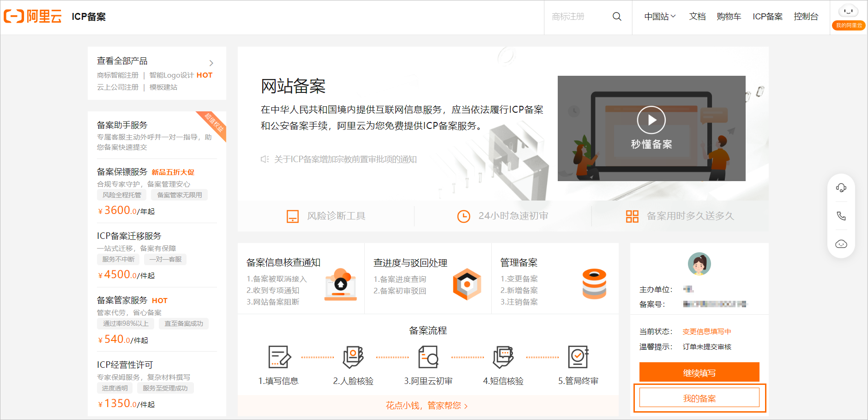Open customer service via headset icon on right edge
The image size is (868, 420).
[x=841, y=188]
